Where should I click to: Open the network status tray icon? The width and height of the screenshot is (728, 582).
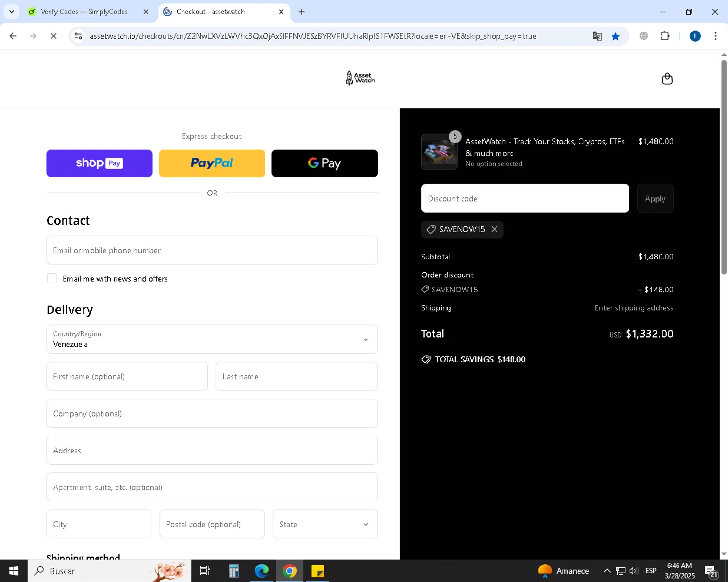click(x=621, y=571)
